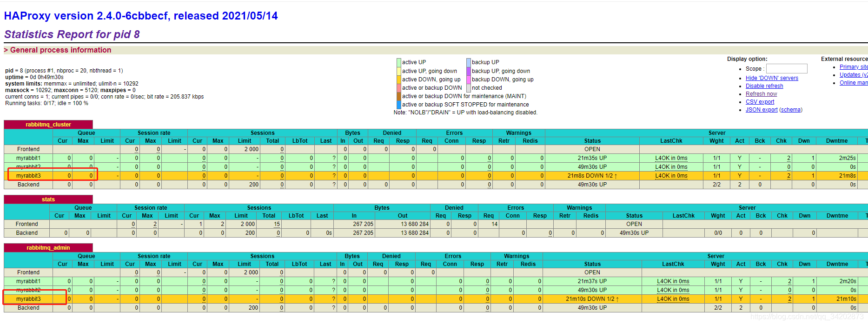Click Backend row label in rabbitmq_cluster table

pyautogui.click(x=28, y=185)
